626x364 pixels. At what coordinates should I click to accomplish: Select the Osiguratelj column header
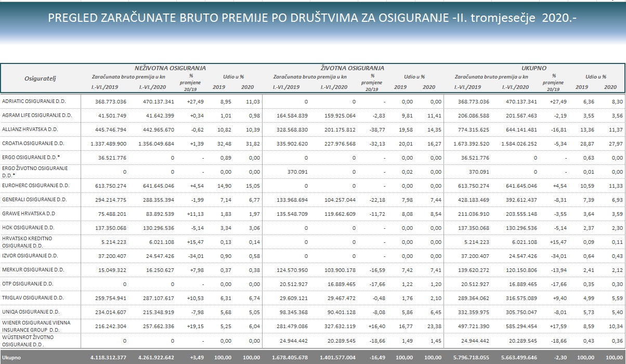(40, 79)
